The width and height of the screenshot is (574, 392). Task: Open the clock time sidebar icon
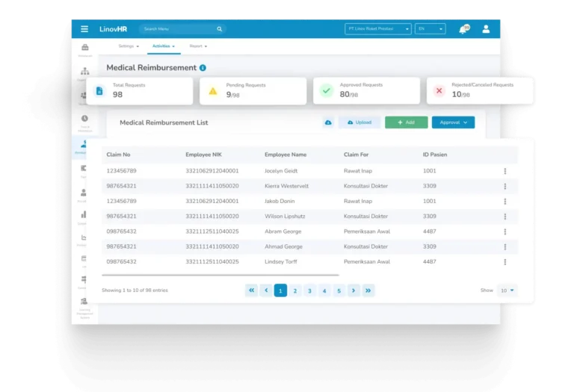click(84, 119)
